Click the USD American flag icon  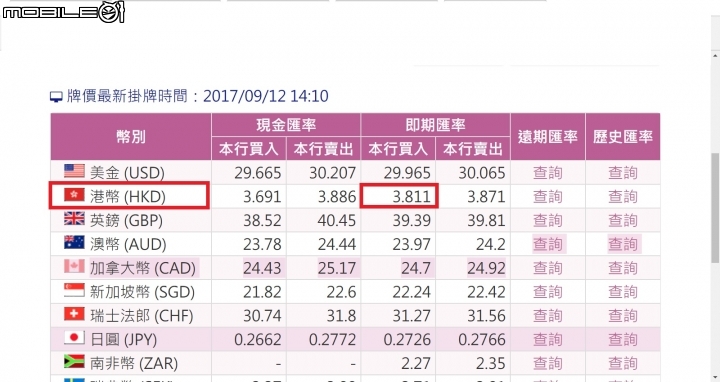pyautogui.click(x=74, y=171)
